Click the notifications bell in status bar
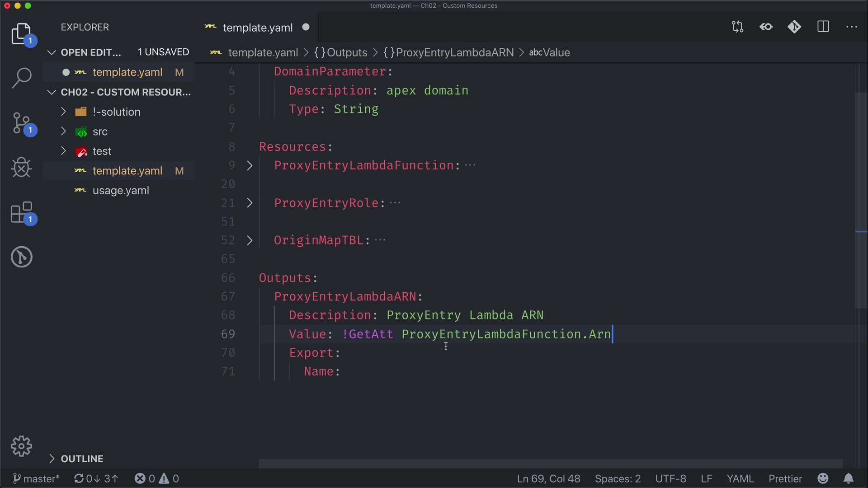Viewport: 868px width, 488px height. pyautogui.click(x=849, y=479)
